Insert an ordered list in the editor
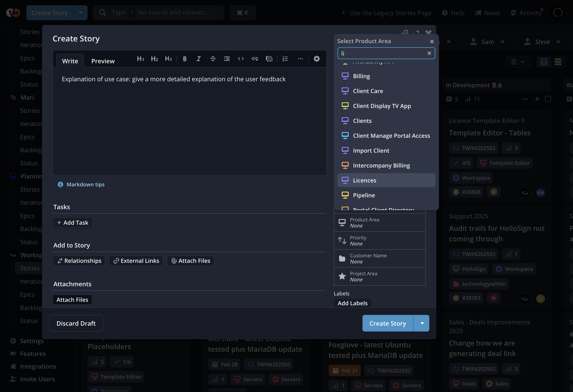The image size is (573, 392). click(285, 59)
